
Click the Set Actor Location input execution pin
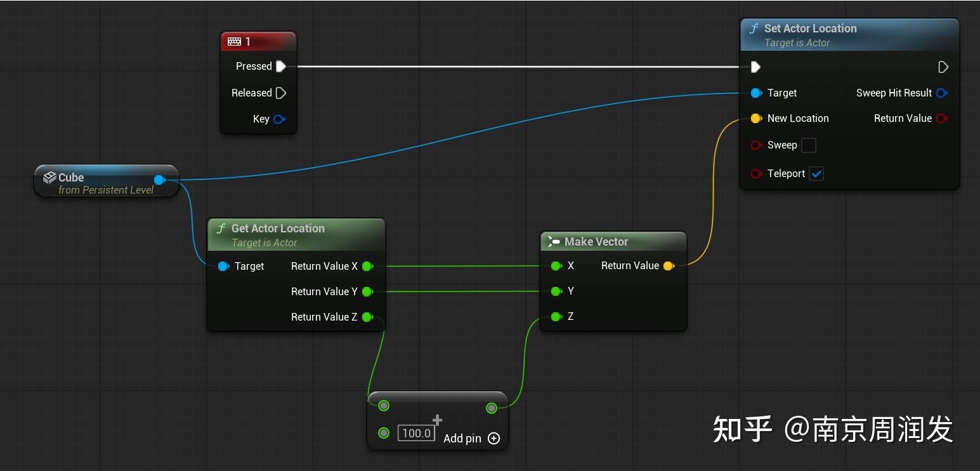[755, 67]
